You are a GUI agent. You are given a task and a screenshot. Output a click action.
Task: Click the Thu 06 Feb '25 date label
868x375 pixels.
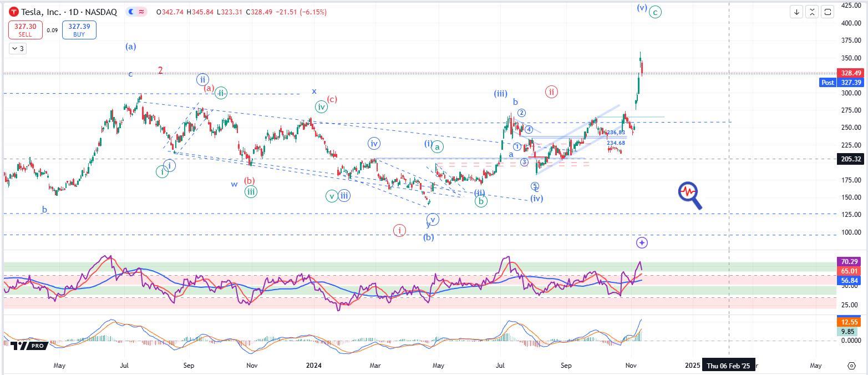point(728,366)
